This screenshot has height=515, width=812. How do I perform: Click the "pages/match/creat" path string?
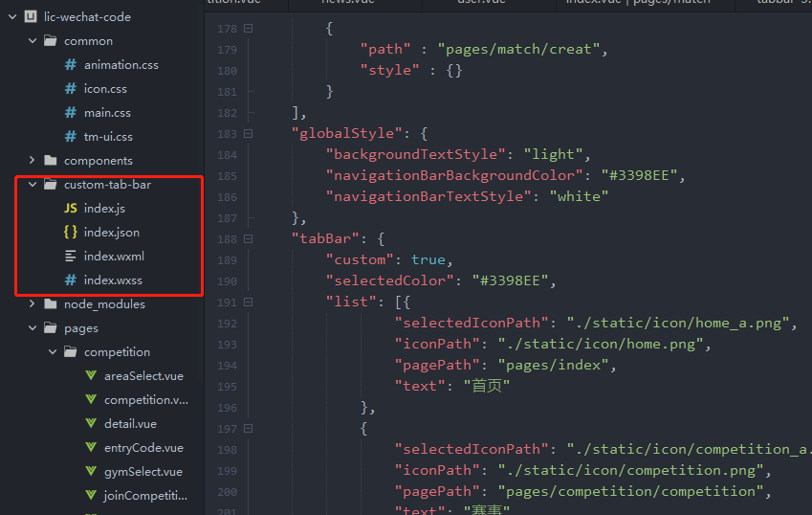pyautogui.click(x=518, y=49)
